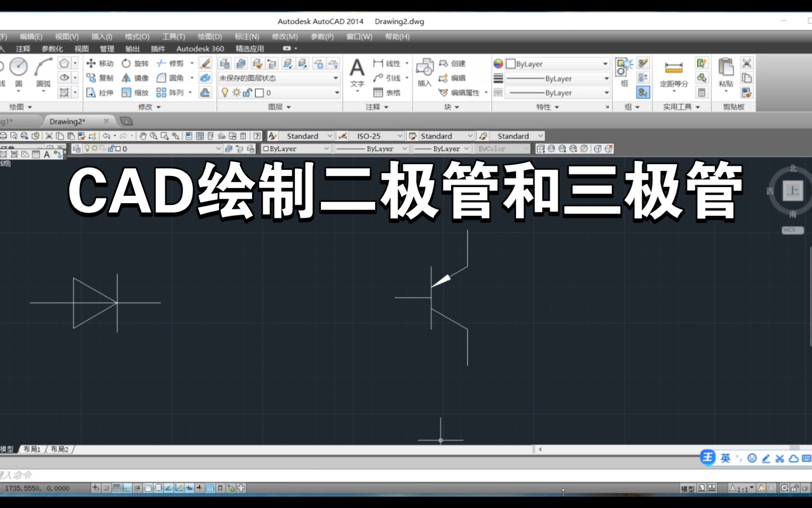Viewport: 812px width, 508px height.
Task: Toggle Ortho mode in status bar
Action: coord(127,488)
